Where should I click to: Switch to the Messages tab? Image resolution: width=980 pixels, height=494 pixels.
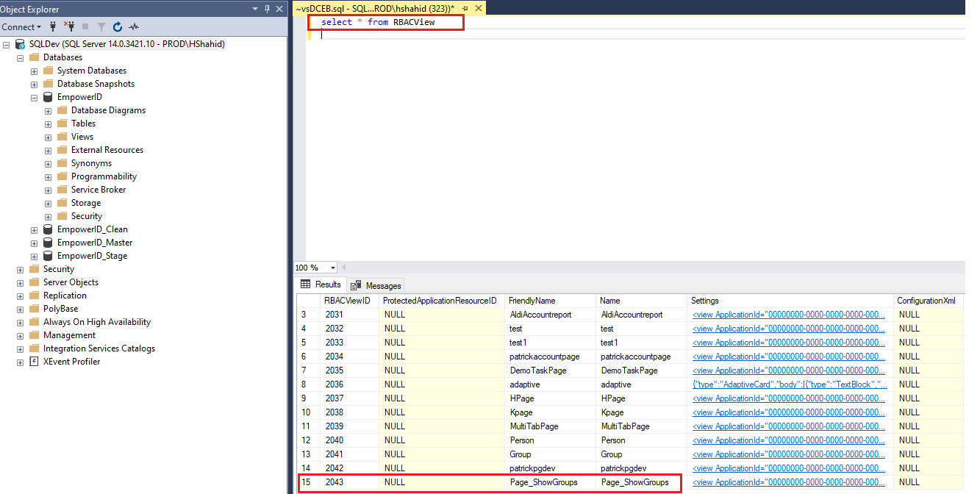click(376, 285)
